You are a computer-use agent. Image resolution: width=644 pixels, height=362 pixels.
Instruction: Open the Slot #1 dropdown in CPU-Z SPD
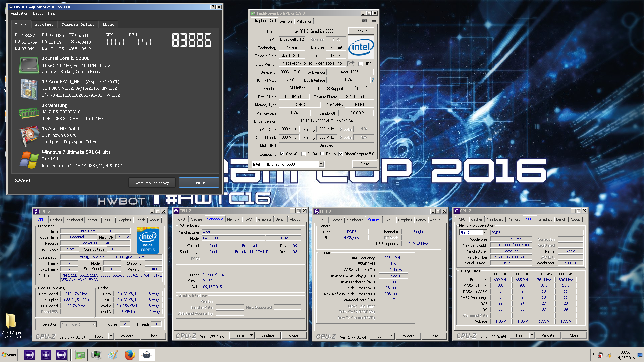point(484,233)
